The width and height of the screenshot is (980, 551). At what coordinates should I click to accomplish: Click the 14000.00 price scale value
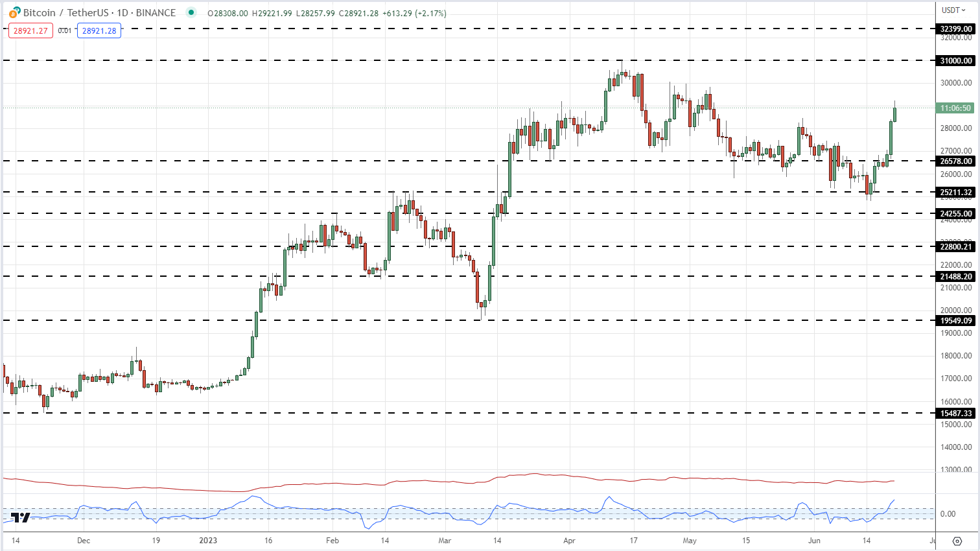coord(956,447)
